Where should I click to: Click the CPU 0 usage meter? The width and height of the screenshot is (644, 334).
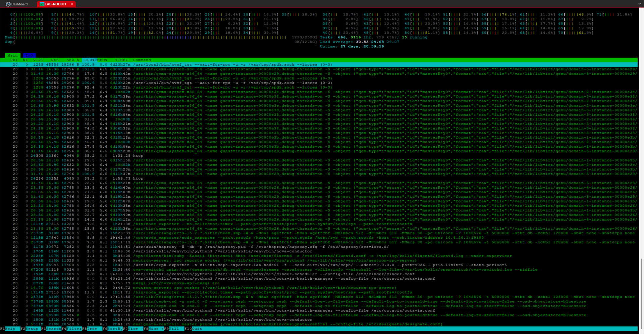click(26, 15)
